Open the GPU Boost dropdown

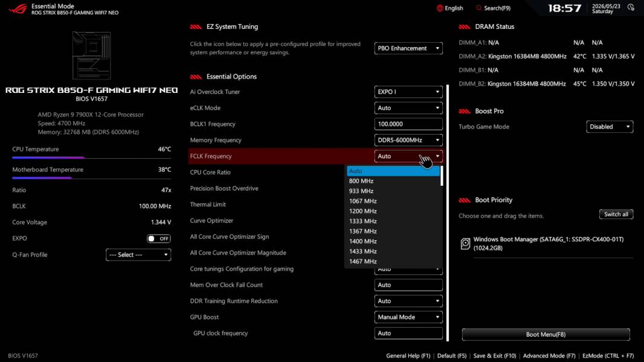point(408,317)
